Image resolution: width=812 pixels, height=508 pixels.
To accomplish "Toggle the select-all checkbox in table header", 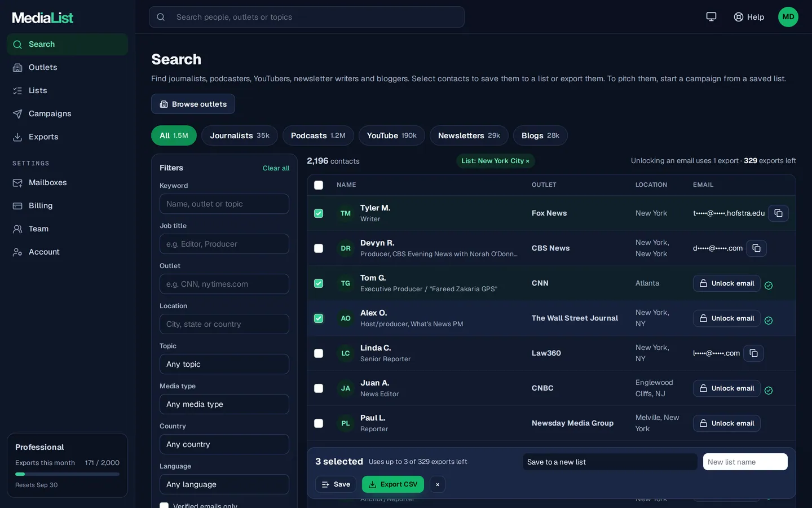I will [319, 185].
